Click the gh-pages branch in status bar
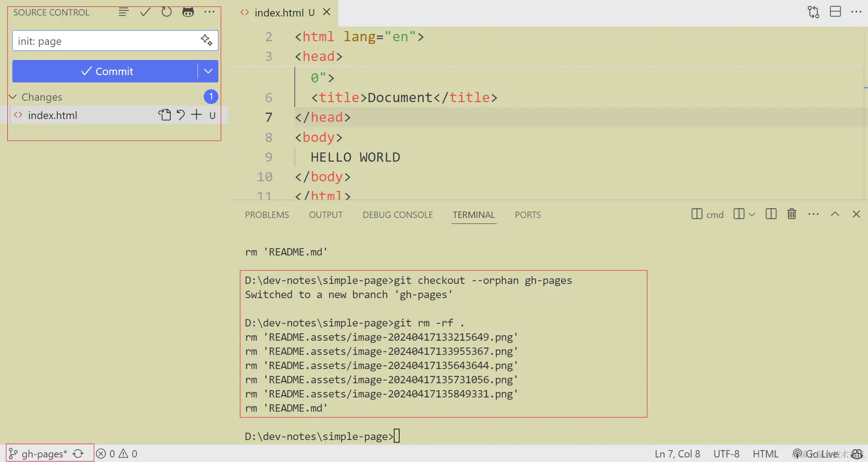This screenshot has width=868, height=462. point(38,454)
